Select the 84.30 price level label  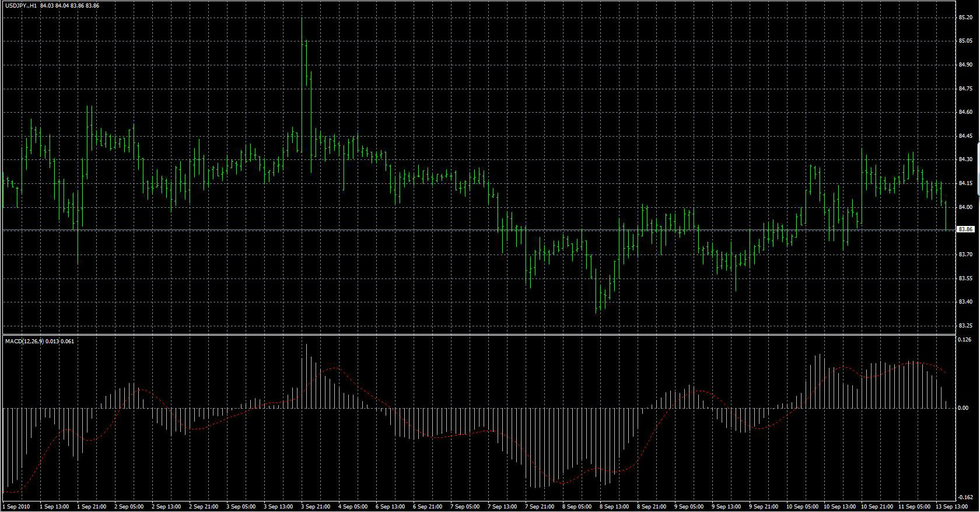tap(965, 159)
